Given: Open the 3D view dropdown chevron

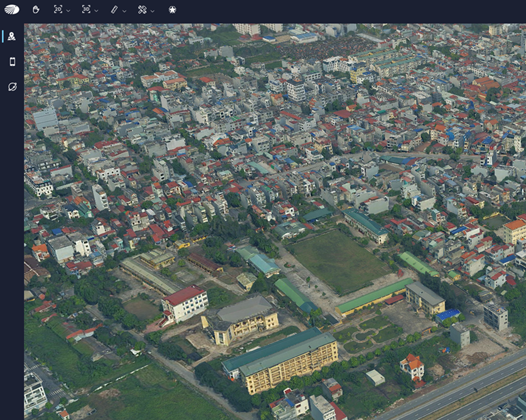Looking at the screenshot, I should click(96, 10).
